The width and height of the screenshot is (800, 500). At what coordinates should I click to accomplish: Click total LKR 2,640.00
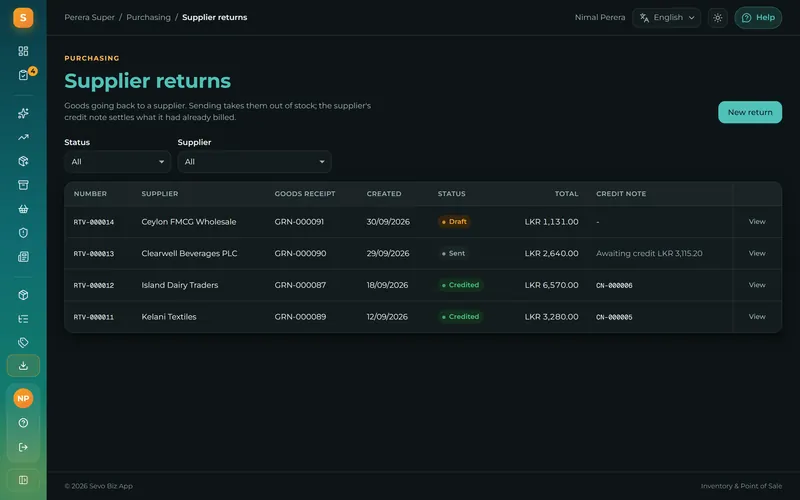point(552,253)
